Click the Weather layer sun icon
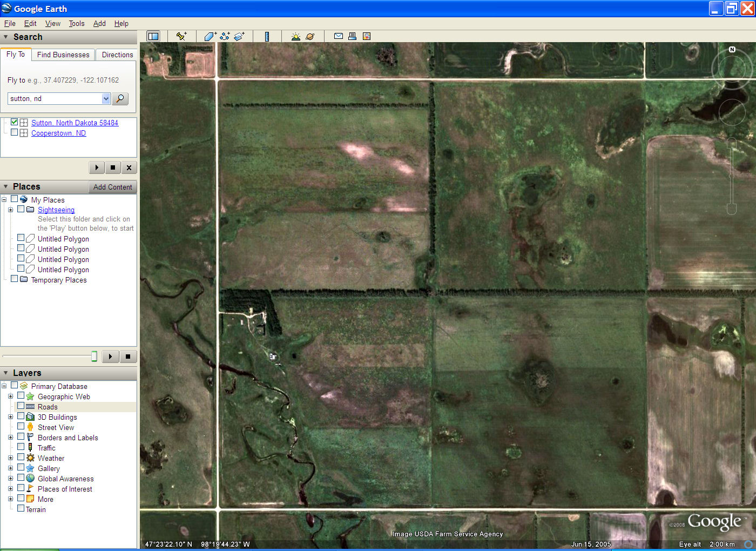Screen dimensions: 756x551 tap(30, 458)
